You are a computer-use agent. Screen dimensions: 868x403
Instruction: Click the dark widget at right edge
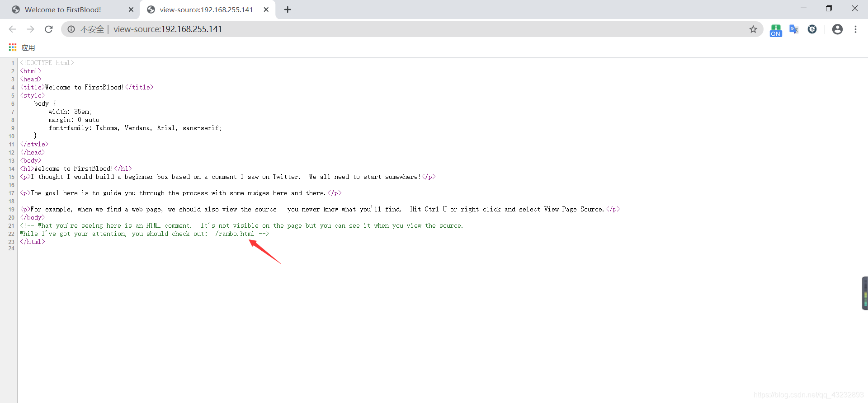(x=865, y=293)
